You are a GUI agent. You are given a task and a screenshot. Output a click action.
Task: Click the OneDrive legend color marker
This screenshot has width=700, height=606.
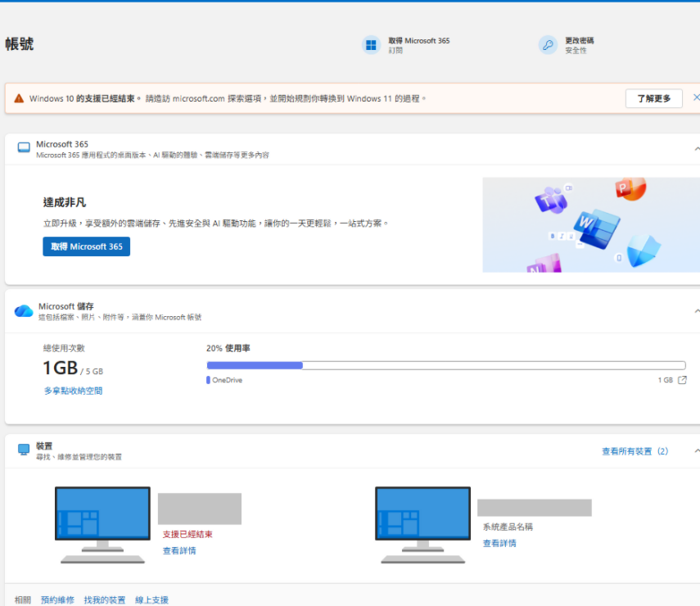click(x=208, y=380)
